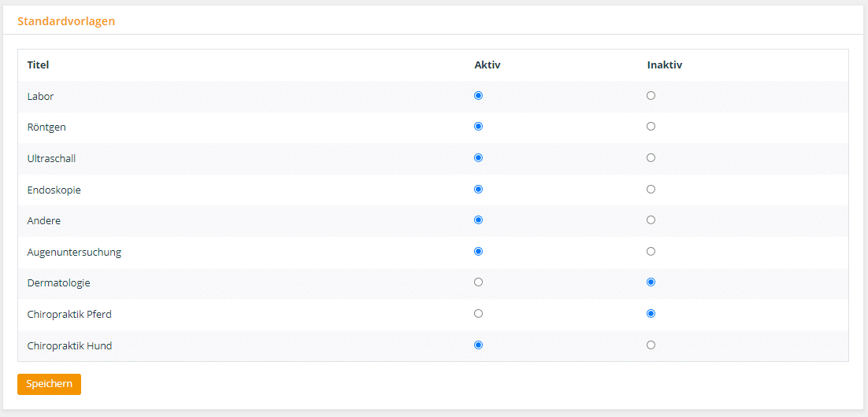Select Aktiv radio for Labor

tap(479, 96)
